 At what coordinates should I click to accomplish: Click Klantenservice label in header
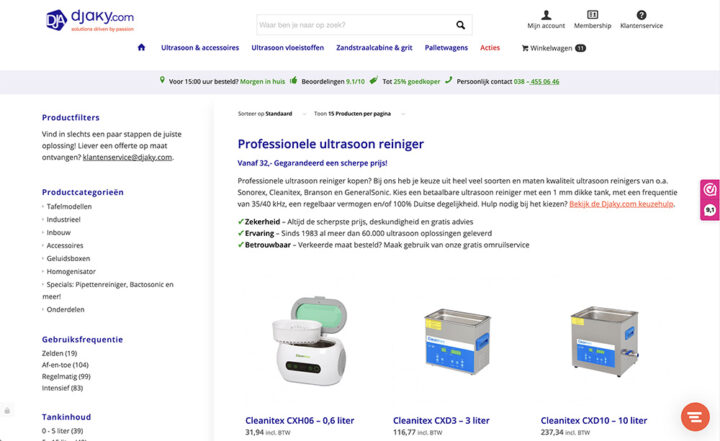click(641, 26)
